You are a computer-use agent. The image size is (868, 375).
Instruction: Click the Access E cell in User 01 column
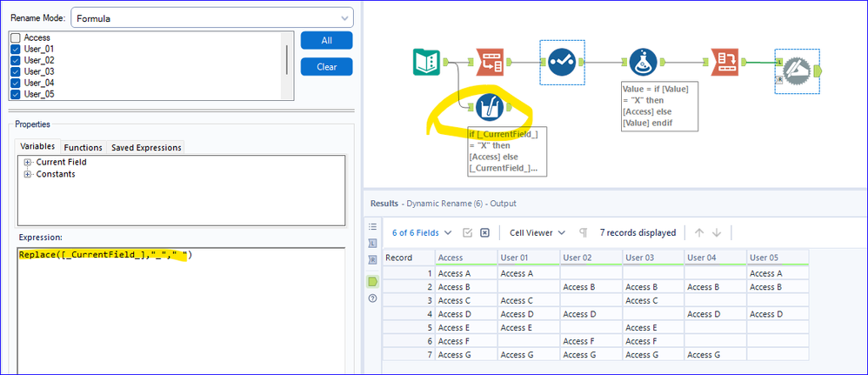point(529,327)
